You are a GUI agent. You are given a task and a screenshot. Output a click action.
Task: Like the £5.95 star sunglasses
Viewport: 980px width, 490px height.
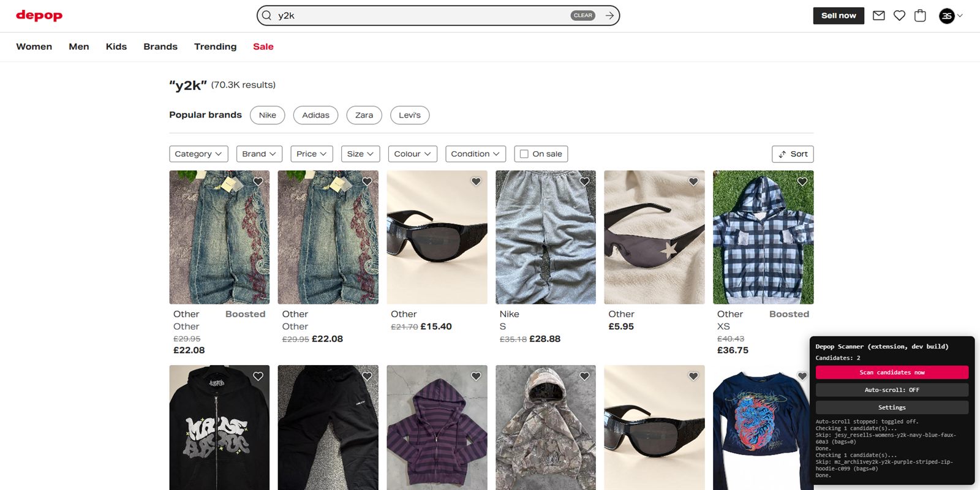(693, 181)
